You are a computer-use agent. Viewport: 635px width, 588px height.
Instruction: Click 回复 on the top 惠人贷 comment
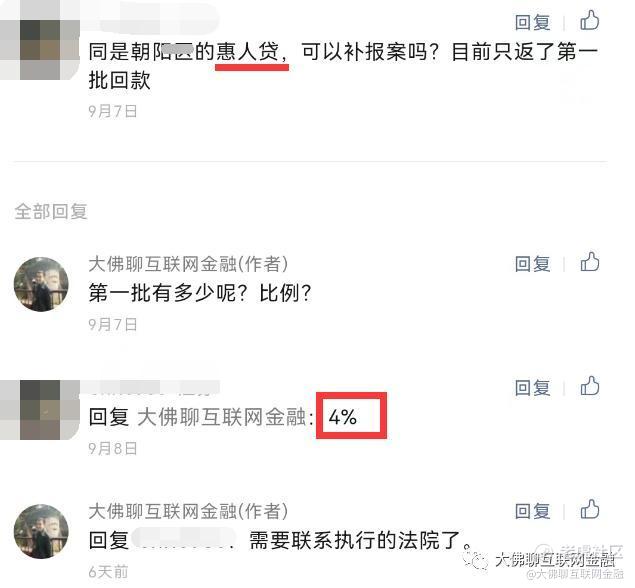click(532, 22)
